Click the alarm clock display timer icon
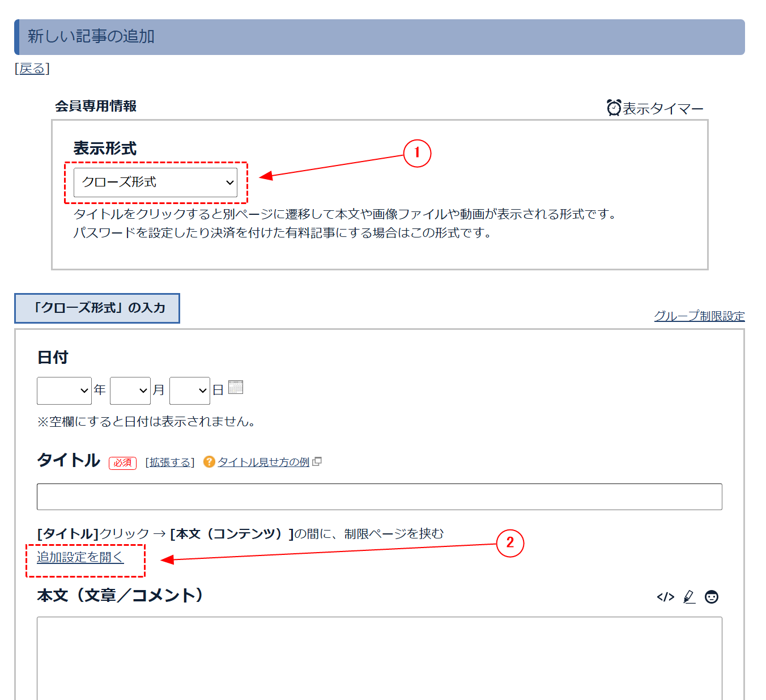 [x=614, y=108]
